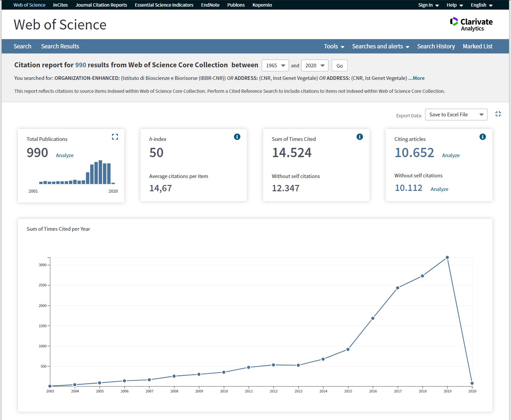Open Essential Science Indicators
The height and width of the screenshot is (420, 511).
click(x=164, y=5)
